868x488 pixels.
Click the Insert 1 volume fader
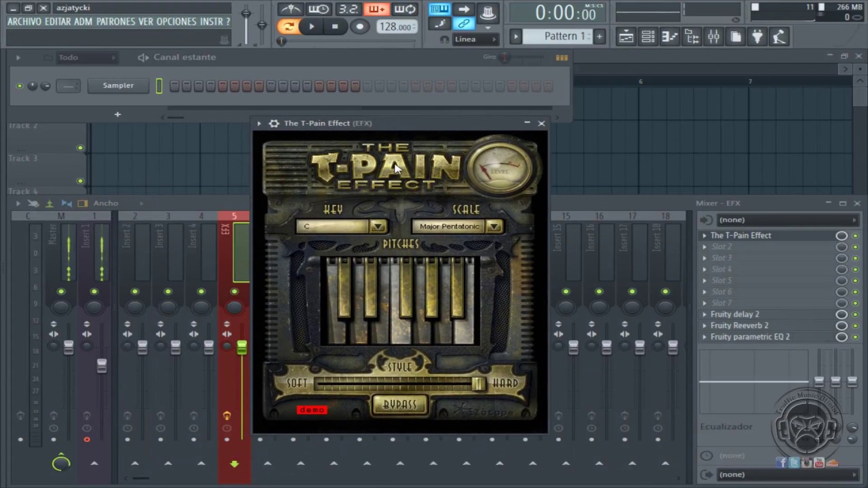[x=102, y=365]
